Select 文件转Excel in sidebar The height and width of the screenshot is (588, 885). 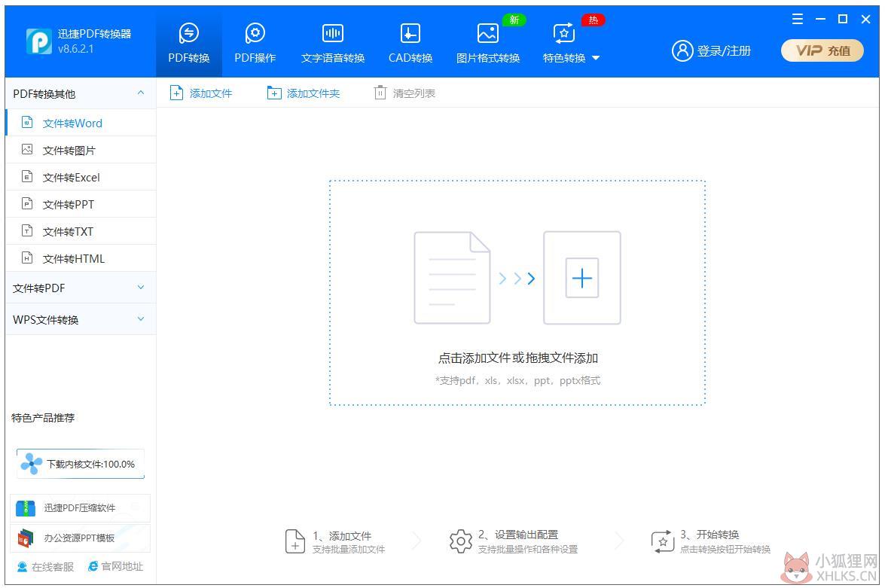point(81,177)
